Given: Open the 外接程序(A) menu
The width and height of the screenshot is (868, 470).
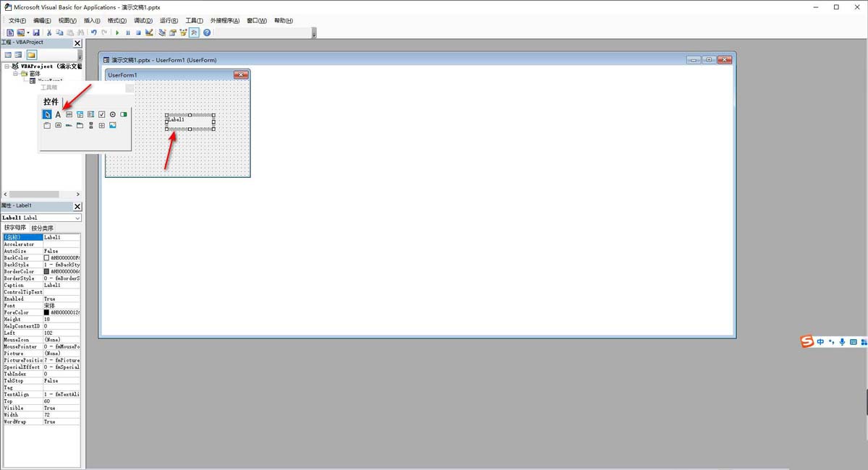Looking at the screenshot, I should tap(225, 20).
